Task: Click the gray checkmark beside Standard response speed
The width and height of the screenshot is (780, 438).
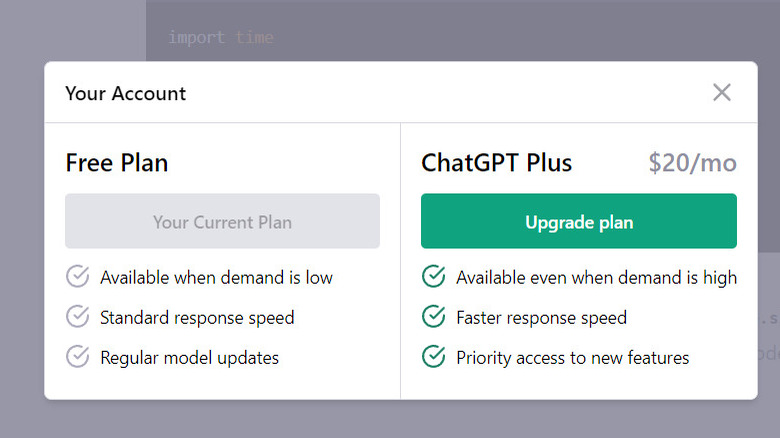Action: (77, 317)
